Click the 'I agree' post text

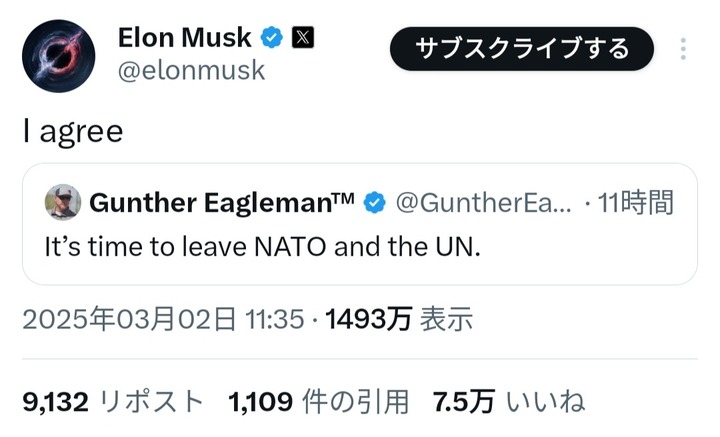(73, 131)
